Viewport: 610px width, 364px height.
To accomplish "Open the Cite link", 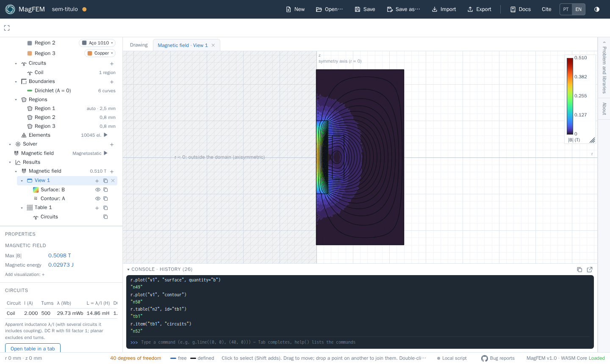I will click(x=546, y=9).
